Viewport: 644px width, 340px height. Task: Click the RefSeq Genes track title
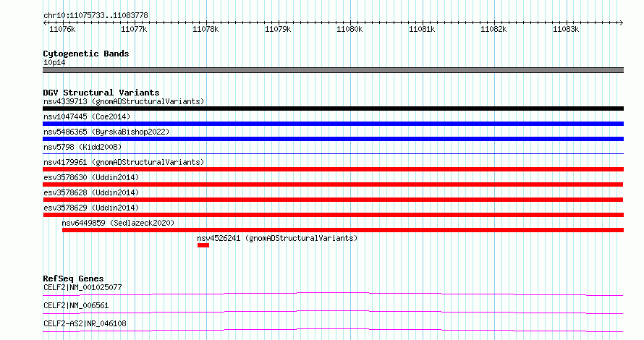point(73,279)
